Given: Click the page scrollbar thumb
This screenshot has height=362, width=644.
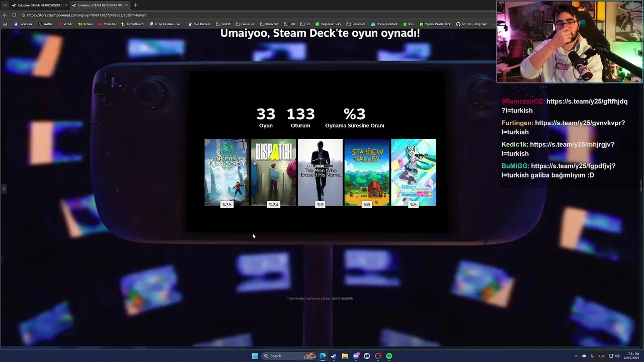Looking at the screenshot, I should pyautogui.click(x=641, y=186).
